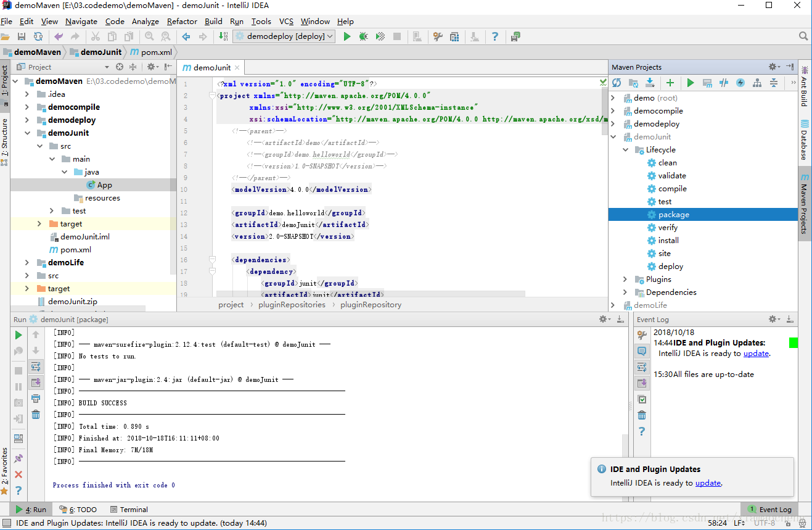Screen dimensions: 812x530
Task: Toggle offline mode in Maven toolbar
Action: (x=724, y=83)
